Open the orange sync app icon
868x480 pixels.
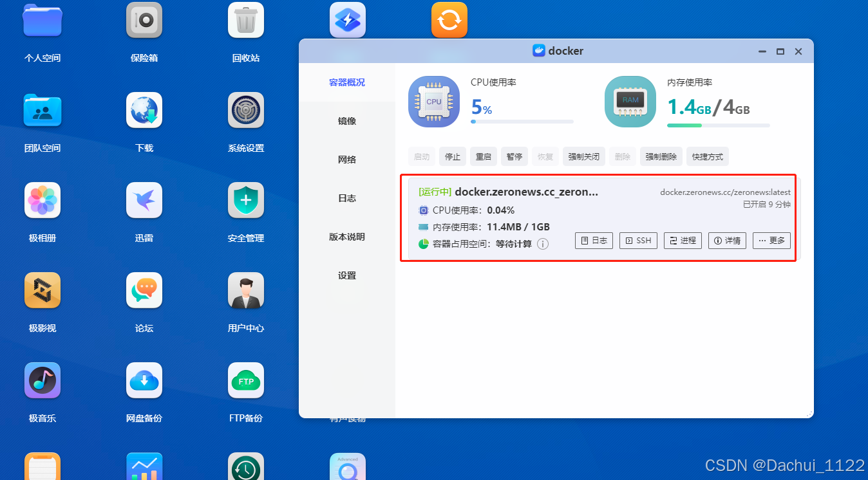(449, 20)
